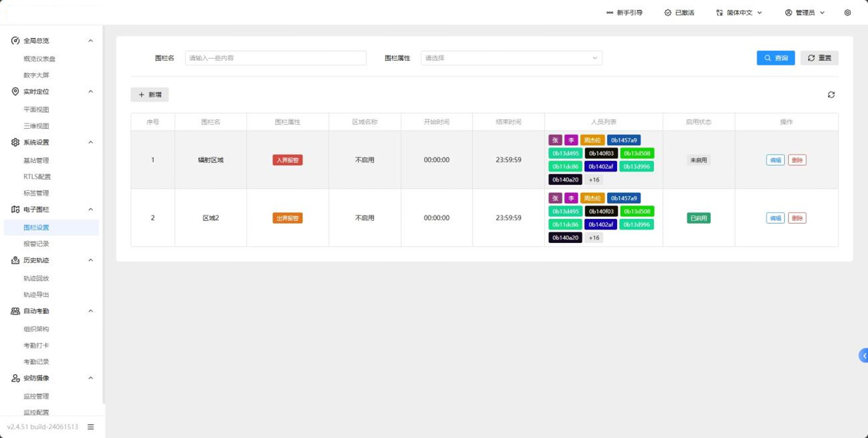This screenshot has height=438, width=868.
Task: Click 编辑 for the 辐射区域 row
Action: [x=775, y=160]
